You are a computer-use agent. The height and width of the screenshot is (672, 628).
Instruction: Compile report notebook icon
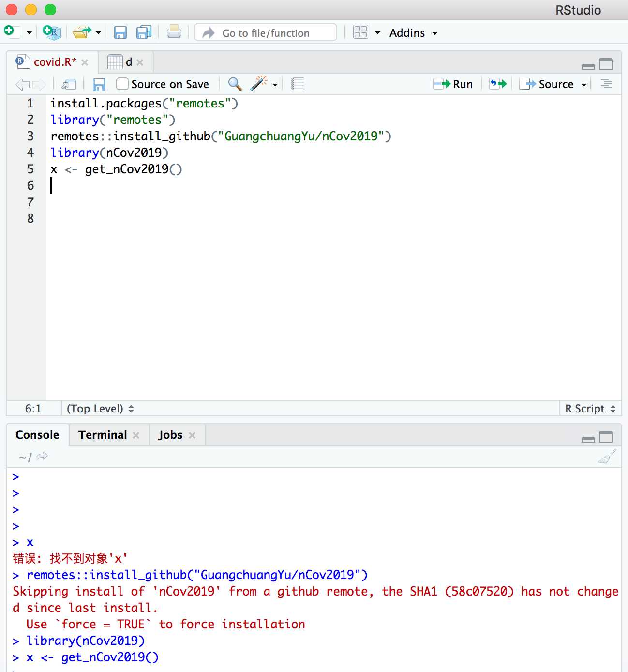tap(298, 84)
